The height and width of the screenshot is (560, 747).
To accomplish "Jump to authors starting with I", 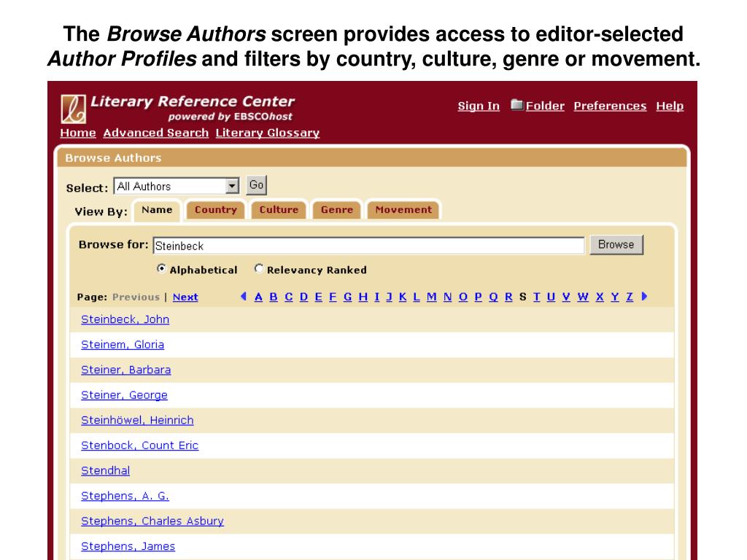I will coord(377,297).
